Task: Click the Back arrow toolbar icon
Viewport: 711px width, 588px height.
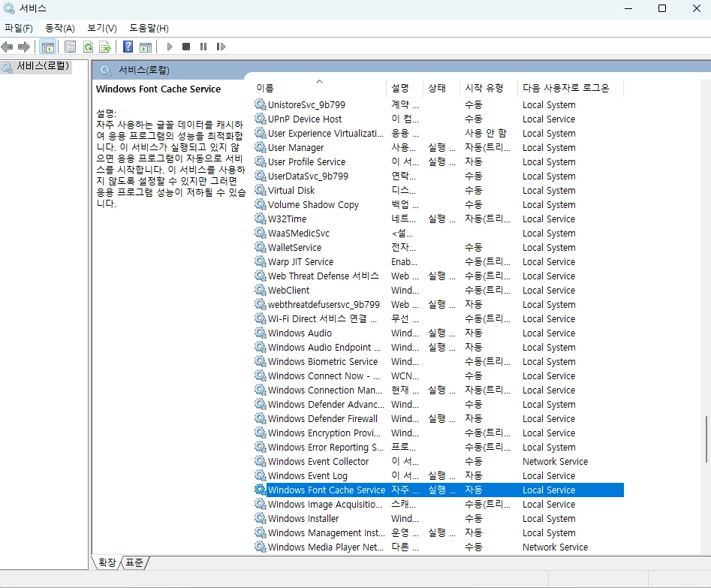Action: (7, 47)
